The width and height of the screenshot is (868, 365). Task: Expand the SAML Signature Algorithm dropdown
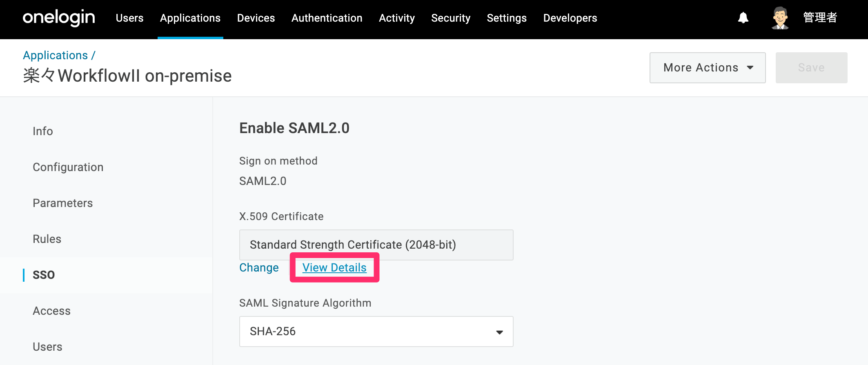(x=376, y=332)
